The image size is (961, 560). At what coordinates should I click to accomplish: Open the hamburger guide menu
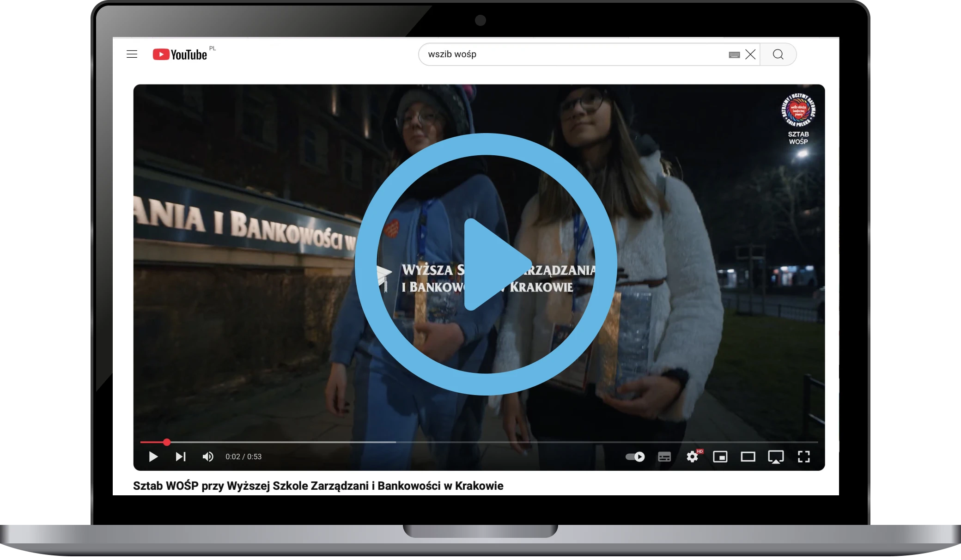132,55
